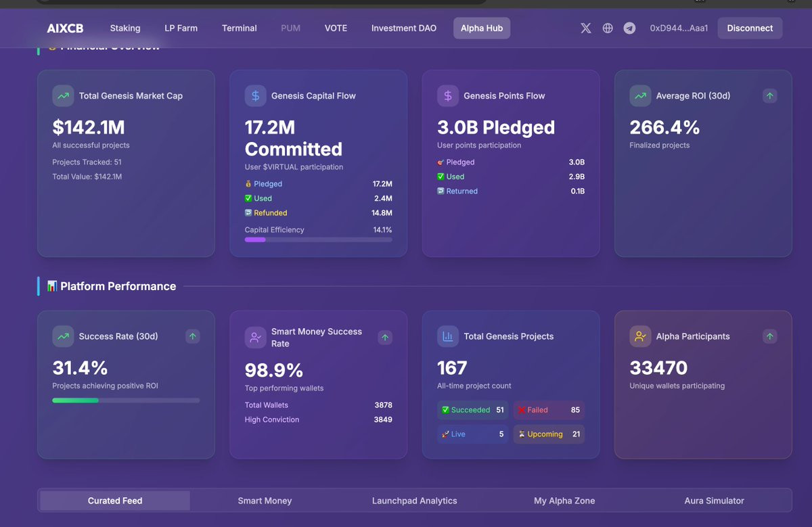
Task: Click the Genesis Capital Flow dollar icon
Action: (255, 96)
